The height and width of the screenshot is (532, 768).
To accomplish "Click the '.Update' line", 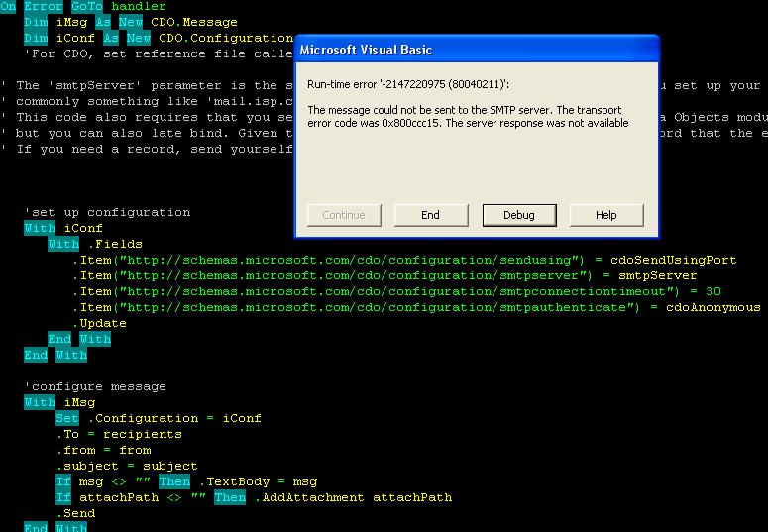I will 99,323.
